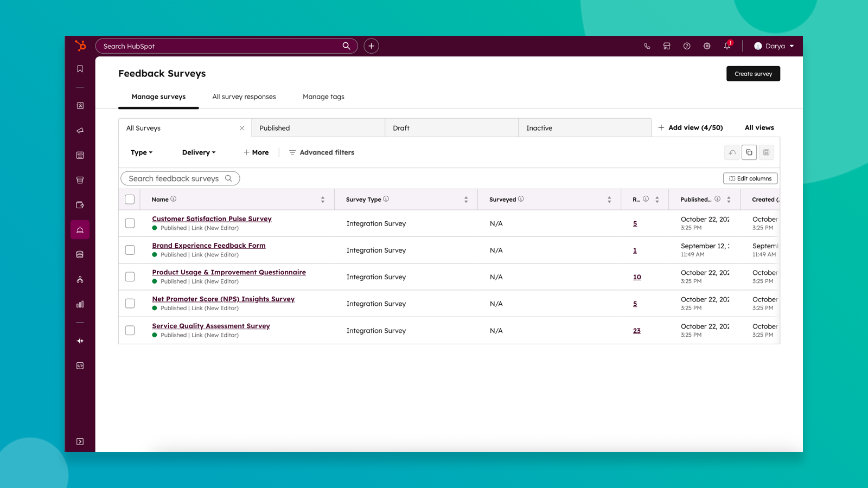Click the help question mark icon
Viewport: 868px width, 488px height.
(x=687, y=46)
